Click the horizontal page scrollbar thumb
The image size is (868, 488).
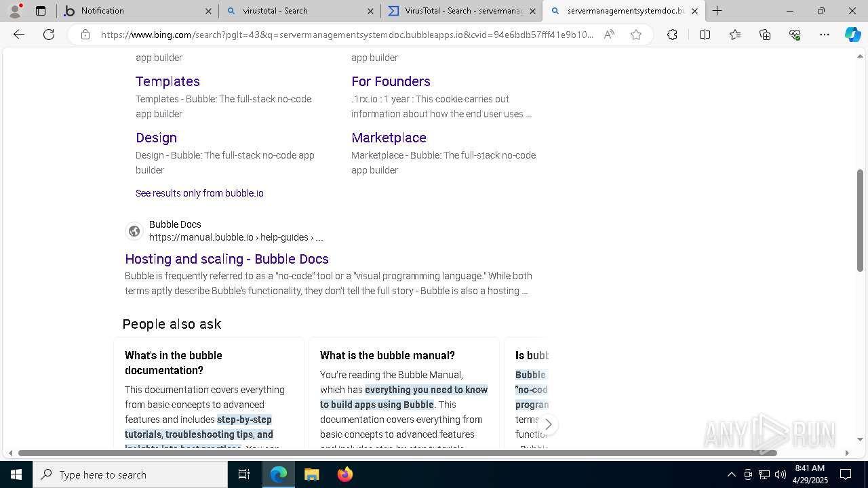point(397,453)
